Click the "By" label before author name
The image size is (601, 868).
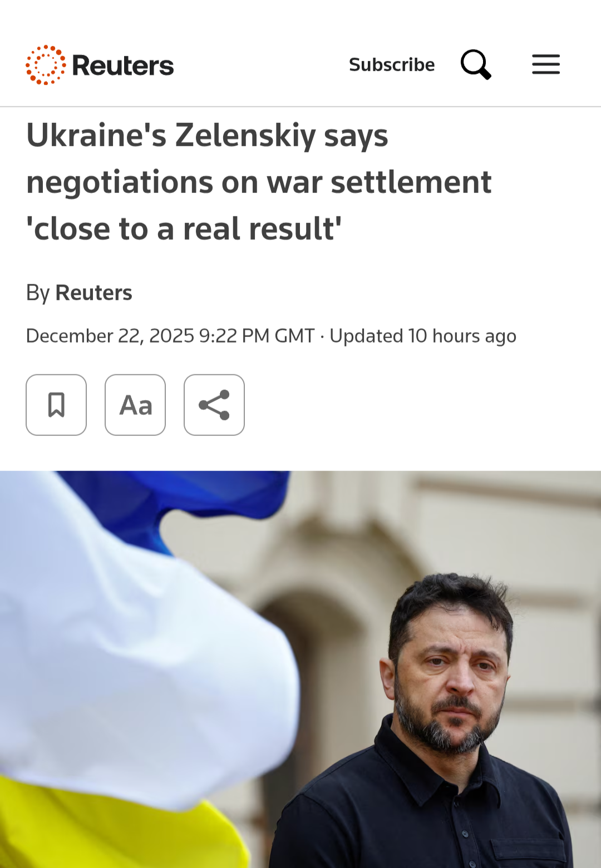[38, 293]
